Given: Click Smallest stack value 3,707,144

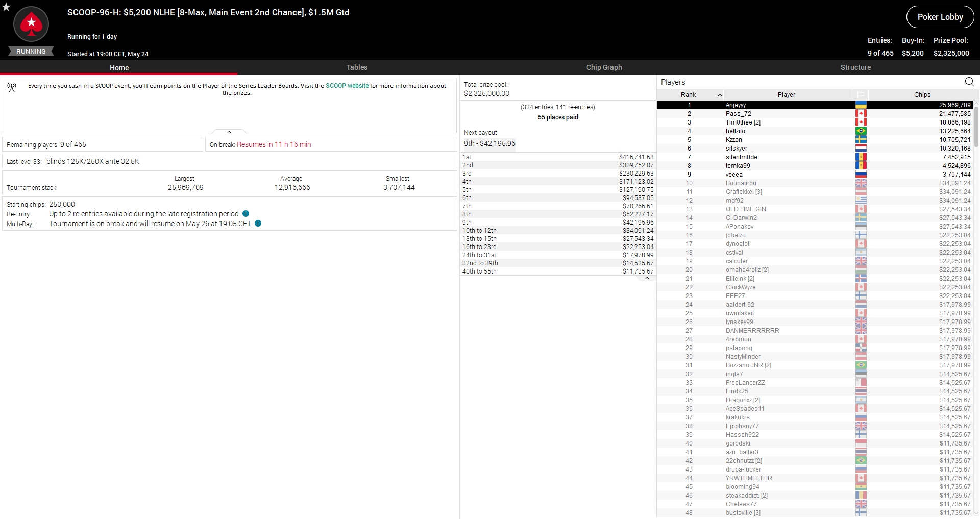Looking at the screenshot, I should click(x=399, y=188).
